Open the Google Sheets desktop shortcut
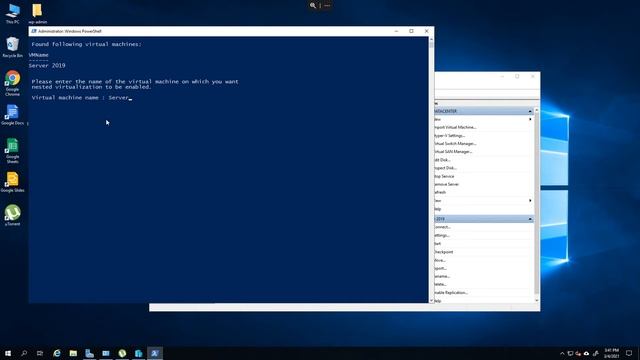Screen dimensions: 640x360 coord(13,151)
